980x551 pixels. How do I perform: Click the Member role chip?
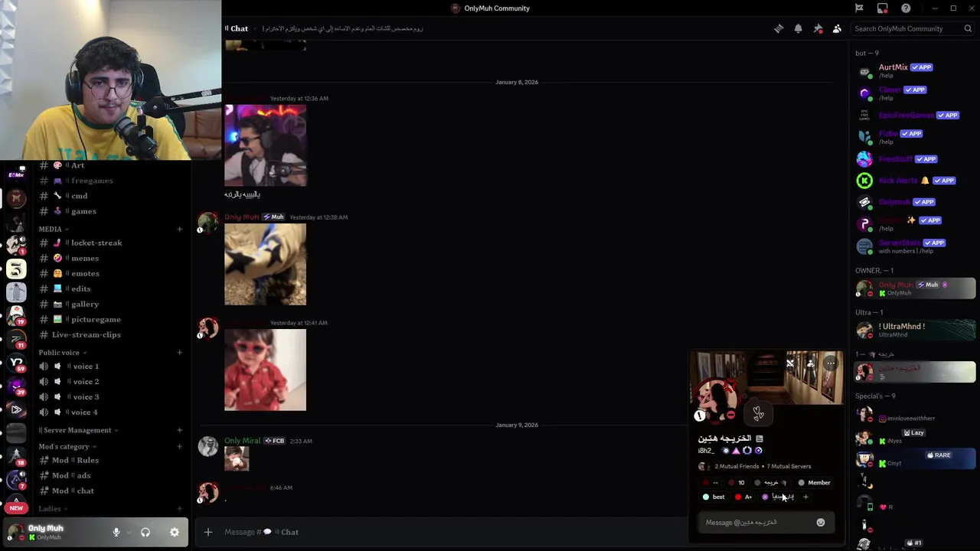(x=815, y=483)
